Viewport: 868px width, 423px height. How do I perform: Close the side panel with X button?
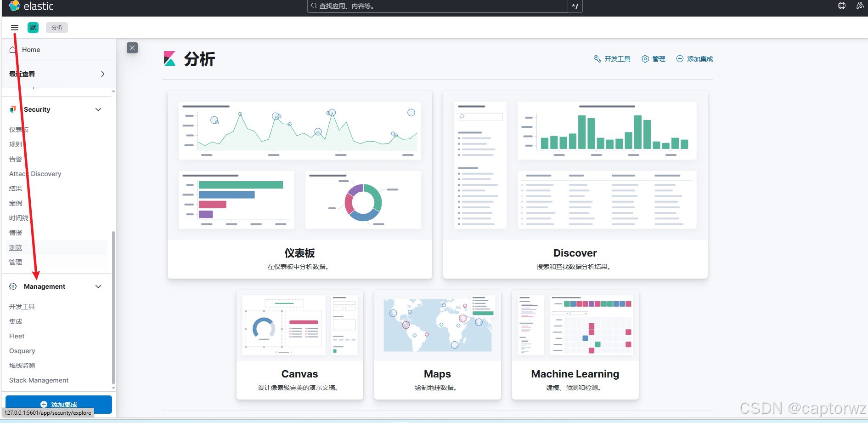132,48
